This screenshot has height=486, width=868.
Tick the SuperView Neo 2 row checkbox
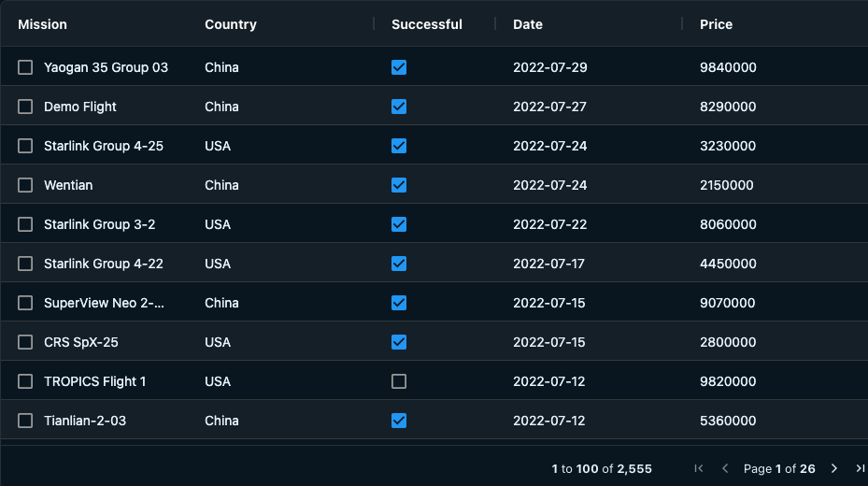pos(25,303)
